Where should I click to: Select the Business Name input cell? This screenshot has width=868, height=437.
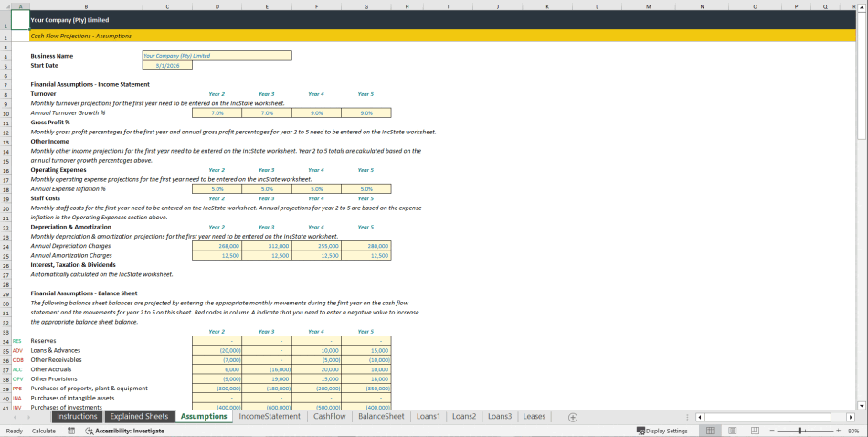[217, 56]
